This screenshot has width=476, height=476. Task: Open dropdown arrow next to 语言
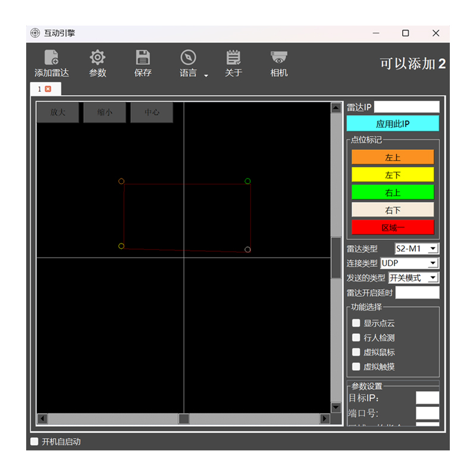click(x=206, y=76)
